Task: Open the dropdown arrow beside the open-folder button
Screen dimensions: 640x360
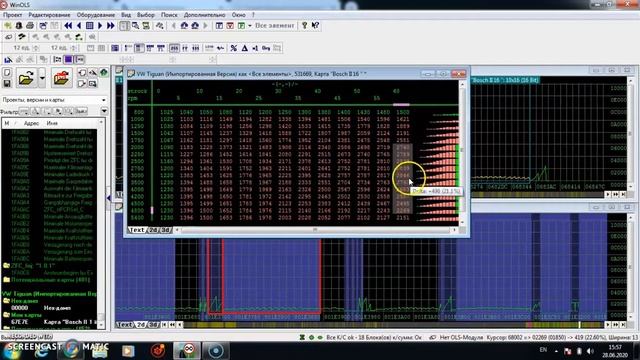Action: [x=42, y=78]
